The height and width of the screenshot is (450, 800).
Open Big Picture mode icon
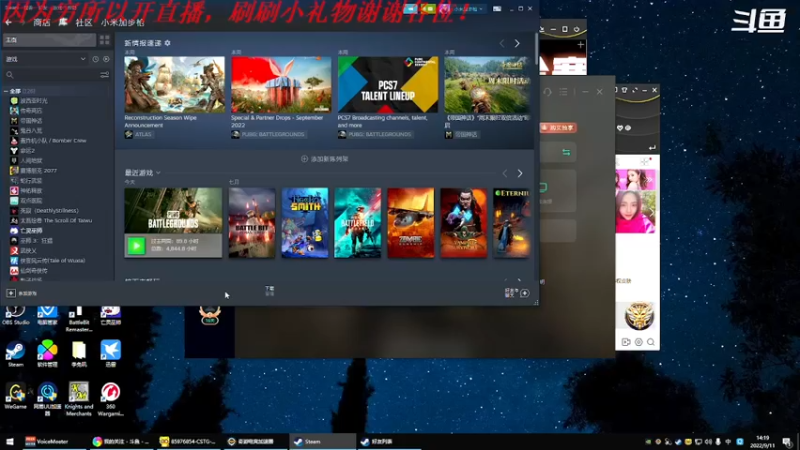tap(497, 9)
